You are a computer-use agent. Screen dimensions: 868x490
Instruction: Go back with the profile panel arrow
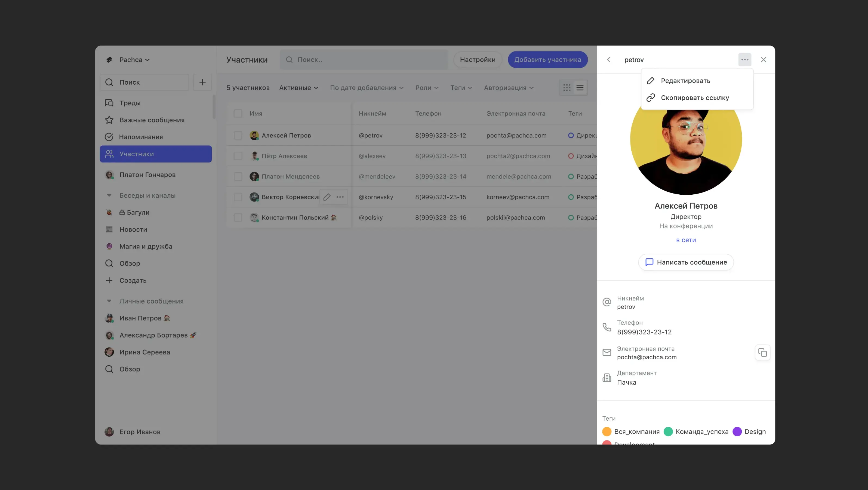click(608, 60)
